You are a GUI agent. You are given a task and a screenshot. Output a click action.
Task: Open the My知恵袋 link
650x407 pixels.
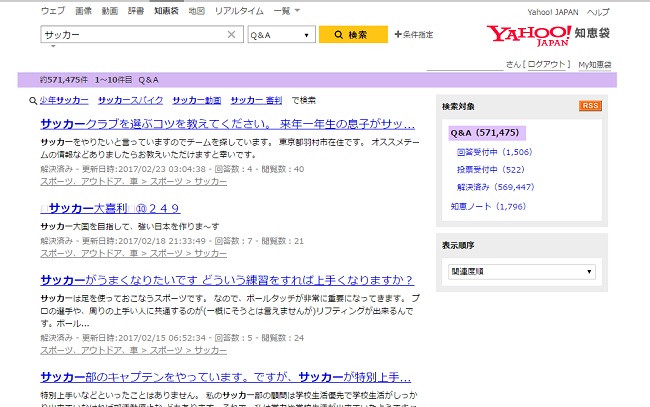click(595, 65)
